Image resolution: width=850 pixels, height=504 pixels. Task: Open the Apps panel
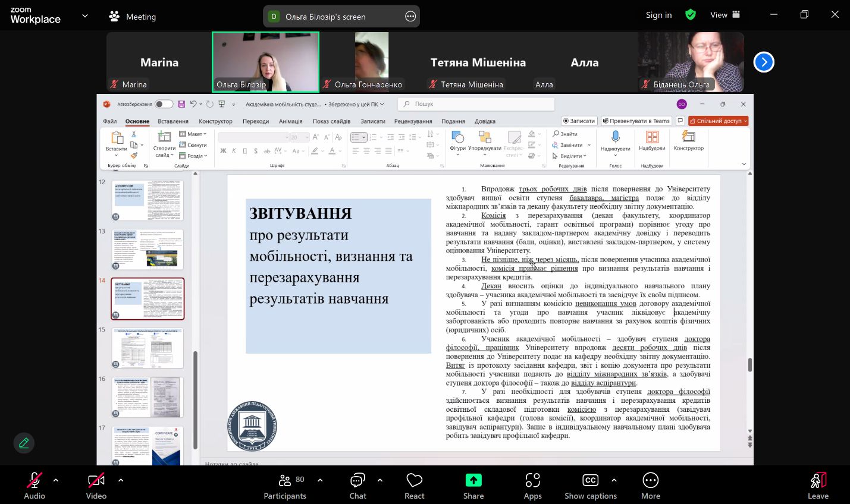pyautogui.click(x=532, y=486)
